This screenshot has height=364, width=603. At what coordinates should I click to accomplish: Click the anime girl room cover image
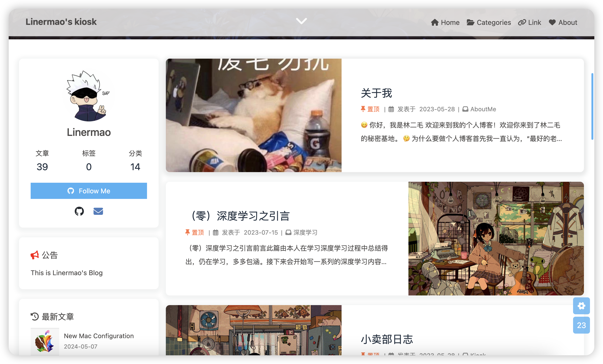point(496,238)
